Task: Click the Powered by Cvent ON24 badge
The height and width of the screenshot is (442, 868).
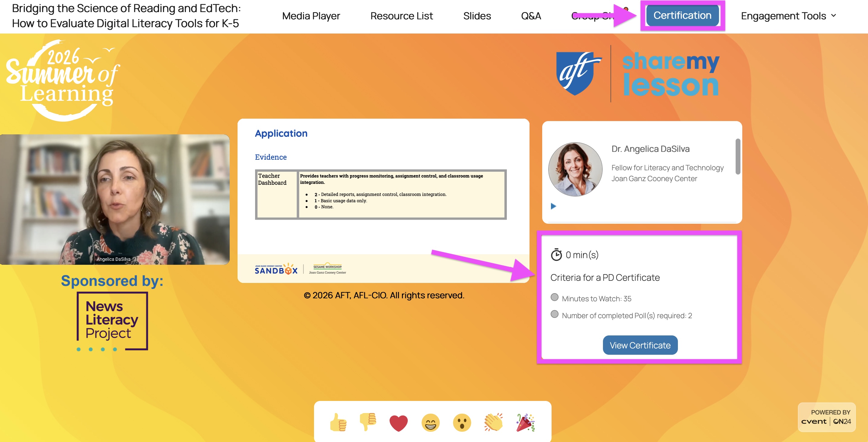Action: pos(827,417)
